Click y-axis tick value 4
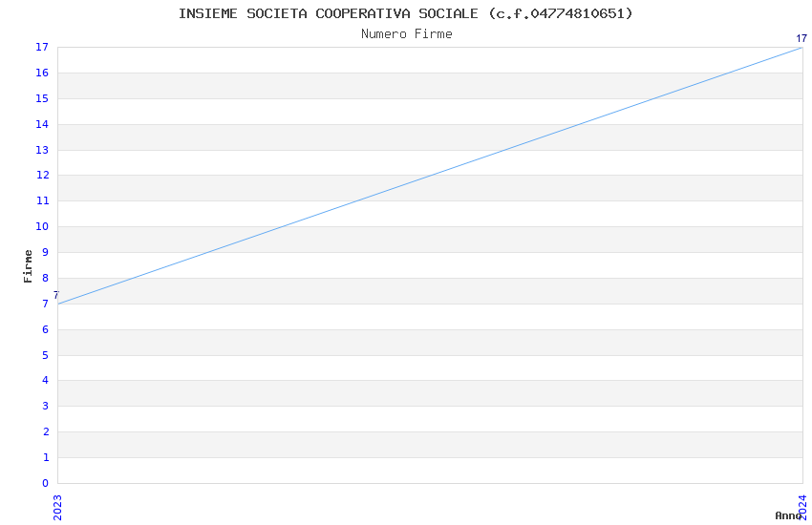 point(46,380)
